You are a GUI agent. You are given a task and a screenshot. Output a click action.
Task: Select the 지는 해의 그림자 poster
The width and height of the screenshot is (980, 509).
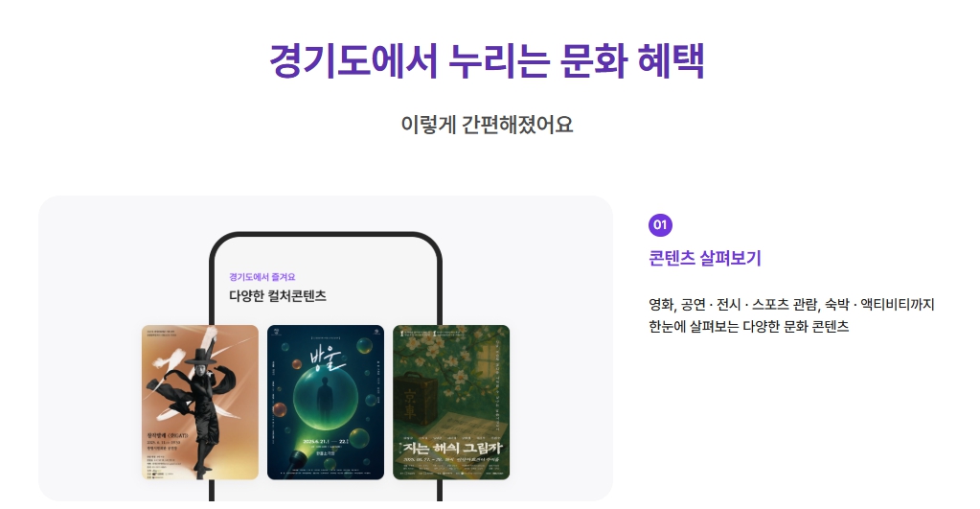451,402
